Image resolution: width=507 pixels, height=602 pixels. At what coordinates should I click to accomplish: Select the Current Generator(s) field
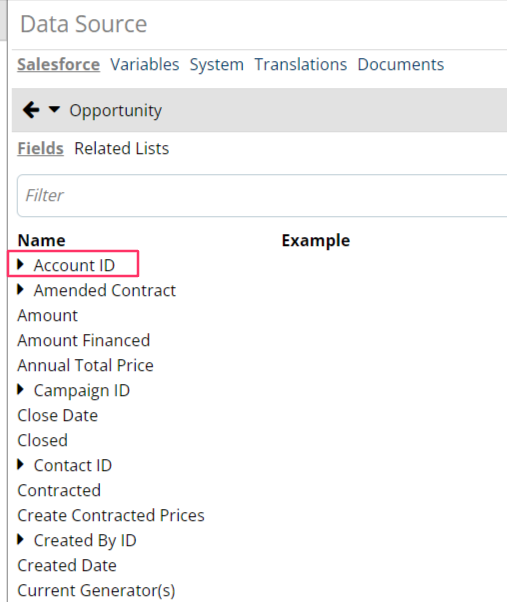click(x=96, y=590)
